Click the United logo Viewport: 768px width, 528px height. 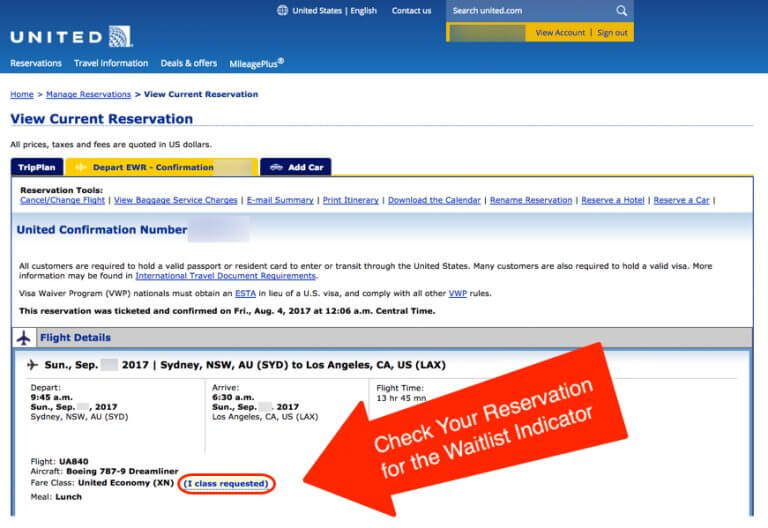tap(72, 37)
